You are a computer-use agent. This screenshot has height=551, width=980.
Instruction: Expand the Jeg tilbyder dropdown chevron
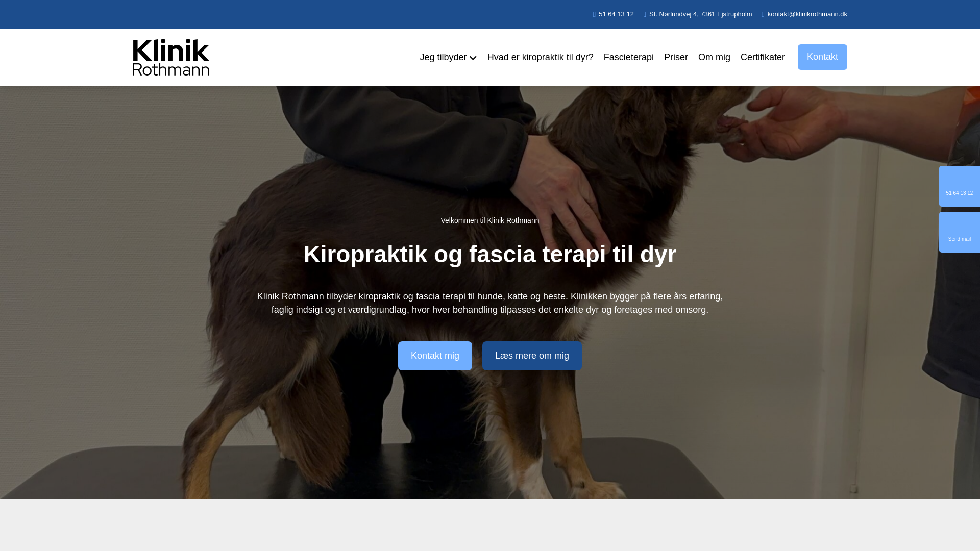473,58
